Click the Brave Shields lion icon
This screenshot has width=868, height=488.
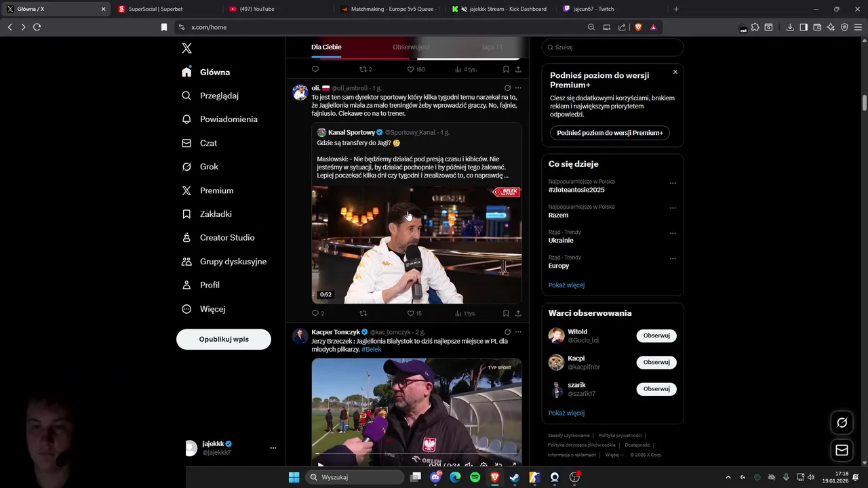638,27
